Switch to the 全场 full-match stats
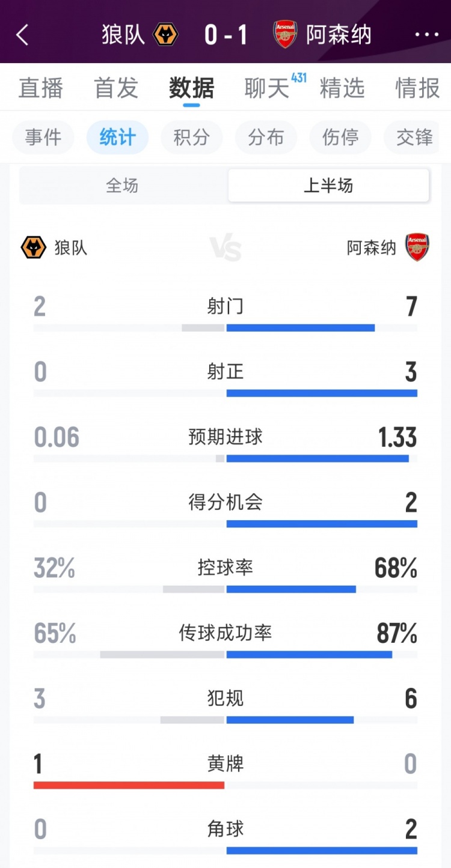 pos(123,186)
